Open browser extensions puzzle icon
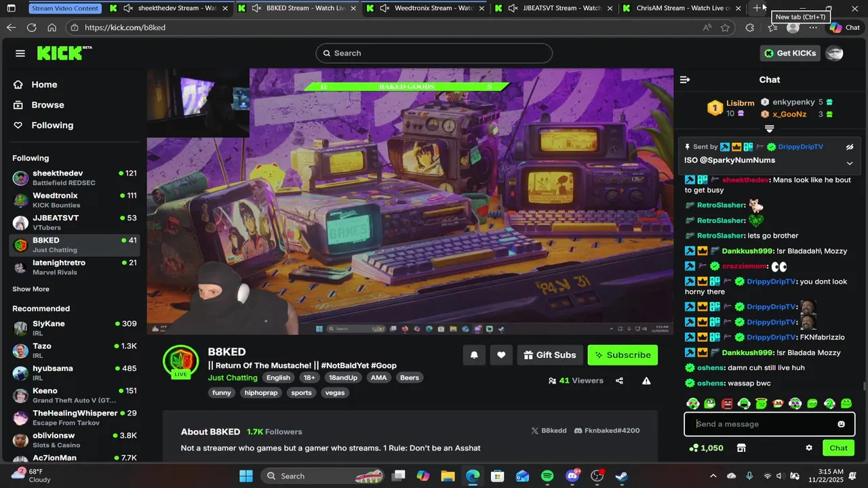The image size is (868, 488). 749,28
